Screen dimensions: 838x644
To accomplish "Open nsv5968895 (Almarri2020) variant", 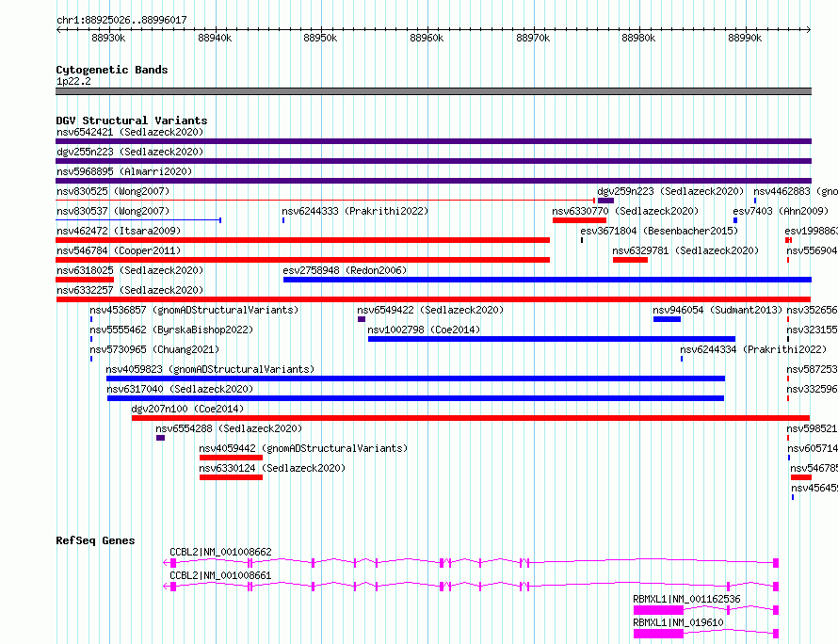I will pyautogui.click(x=124, y=171).
